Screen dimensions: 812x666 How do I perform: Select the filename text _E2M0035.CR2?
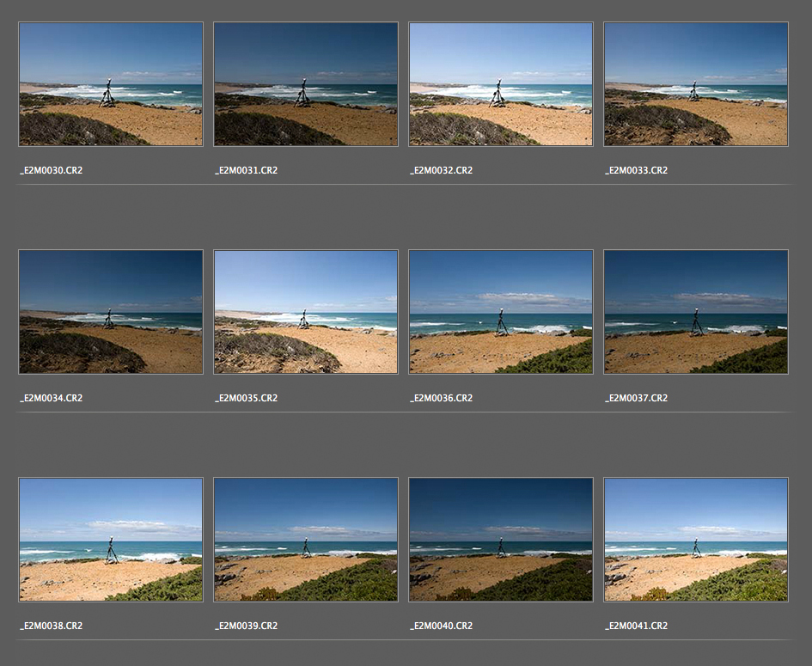(x=247, y=398)
